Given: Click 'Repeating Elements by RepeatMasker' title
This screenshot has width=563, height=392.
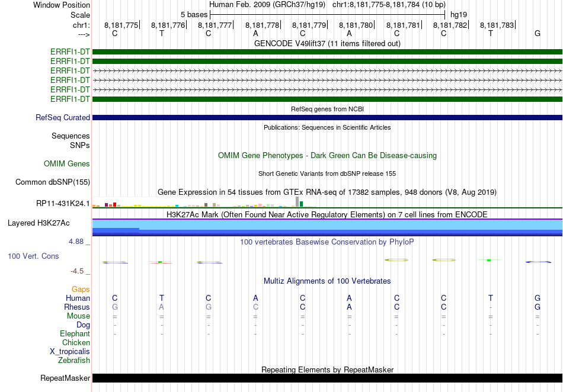Looking at the screenshot, I should (327, 369).
